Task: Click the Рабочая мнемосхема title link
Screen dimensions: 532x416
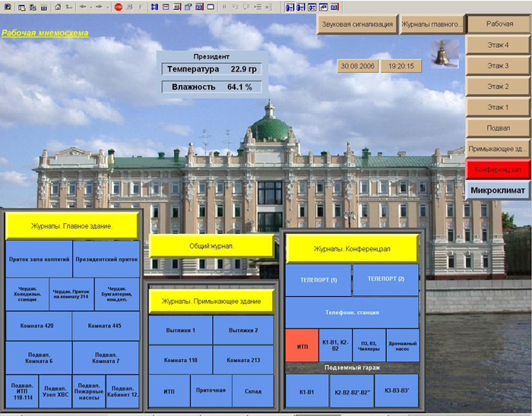Action: tap(45, 33)
